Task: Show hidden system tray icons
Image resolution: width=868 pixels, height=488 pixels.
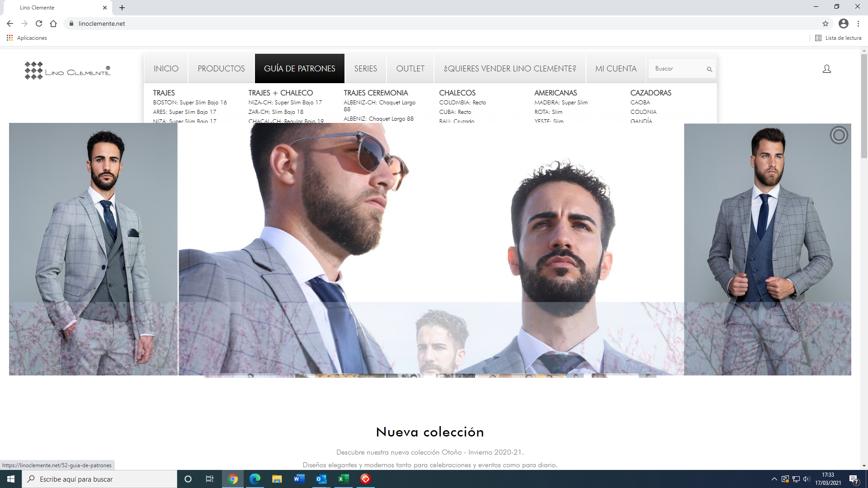Action: point(774,479)
